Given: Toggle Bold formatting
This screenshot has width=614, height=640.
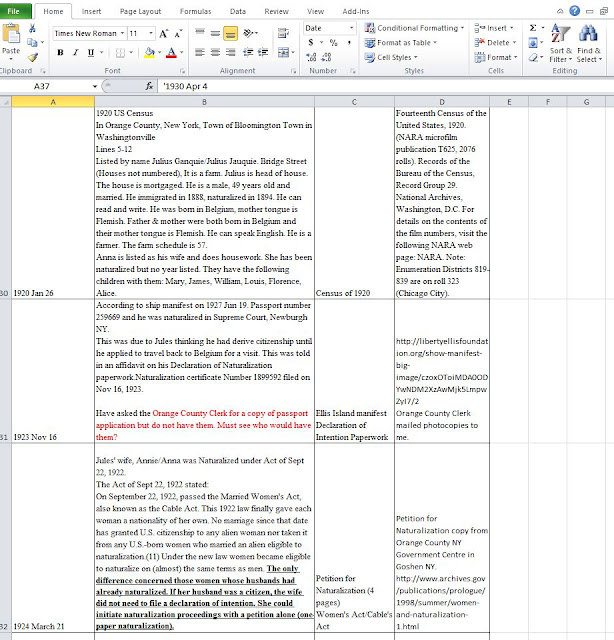Looking at the screenshot, I should pos(60,52).
